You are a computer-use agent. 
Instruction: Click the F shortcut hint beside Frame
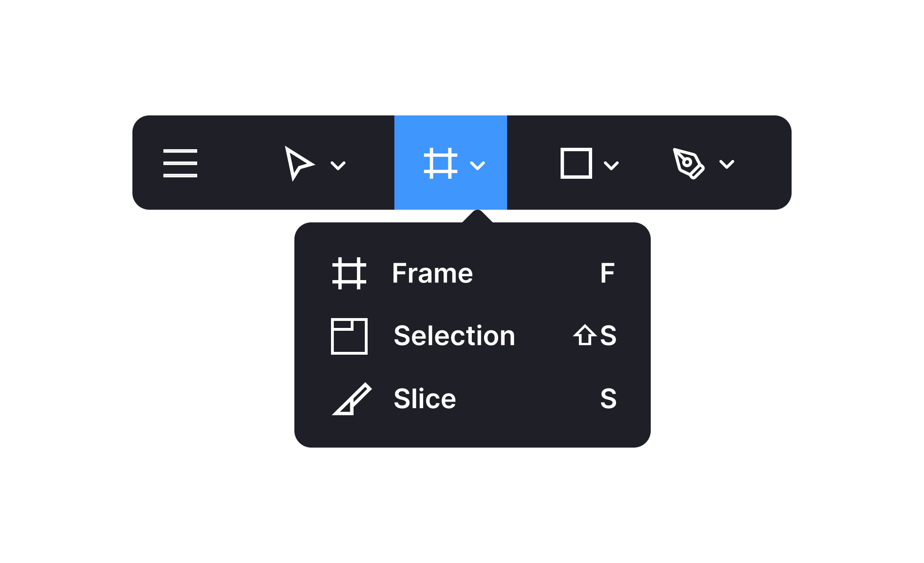tap(608, 273)
